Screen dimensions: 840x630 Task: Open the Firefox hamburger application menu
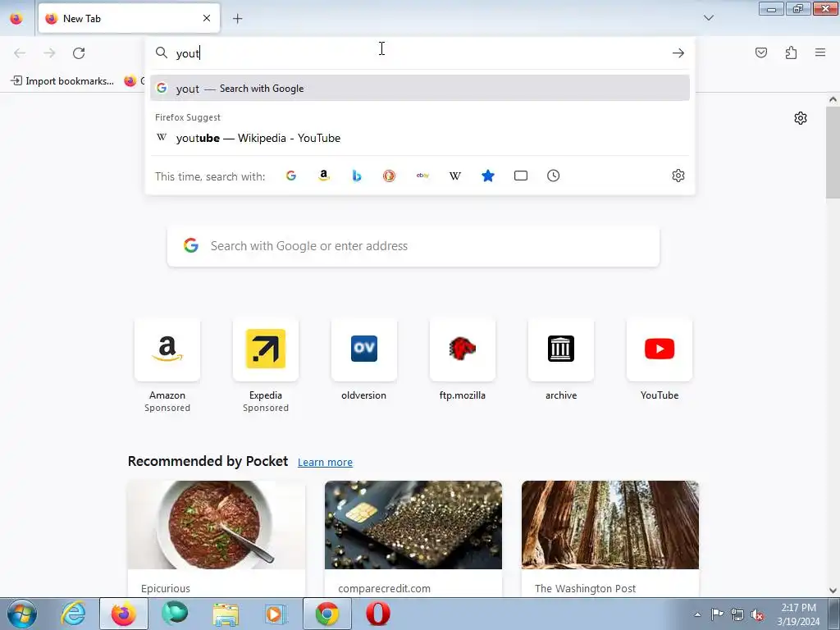(x=820, y=52)
